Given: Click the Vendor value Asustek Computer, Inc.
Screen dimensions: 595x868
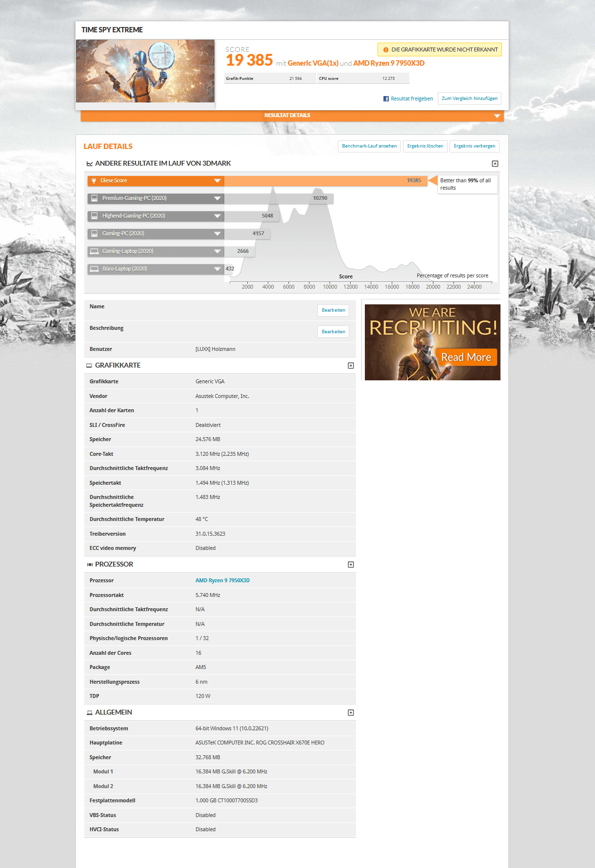Looking at the screenshot, I should (x=222, y=396).
